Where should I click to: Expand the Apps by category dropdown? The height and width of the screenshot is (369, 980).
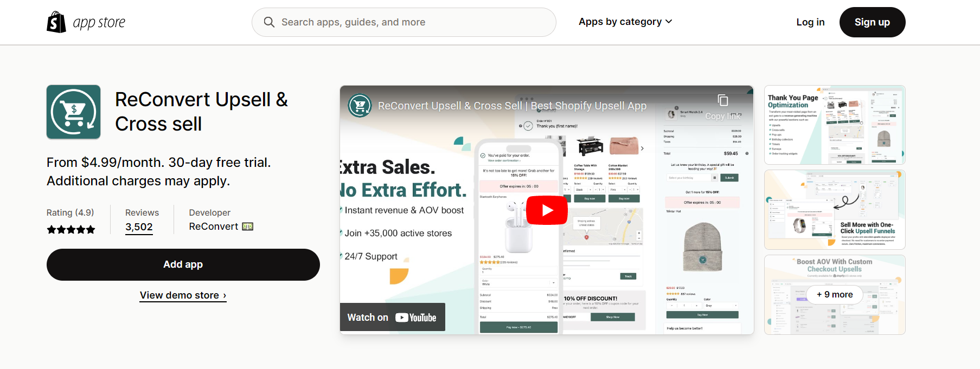coord(625,22)
